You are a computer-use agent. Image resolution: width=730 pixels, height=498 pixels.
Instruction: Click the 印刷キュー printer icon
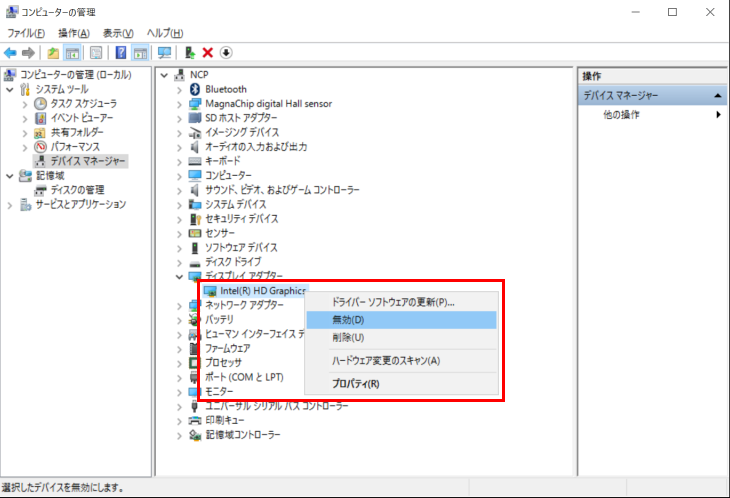(x=195, y=420)
